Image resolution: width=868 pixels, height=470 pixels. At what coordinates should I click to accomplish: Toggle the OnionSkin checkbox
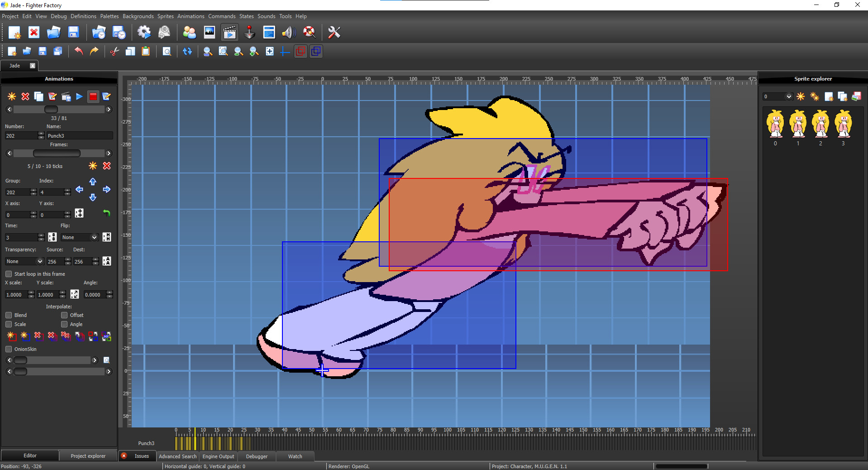[x=8, y=349]
